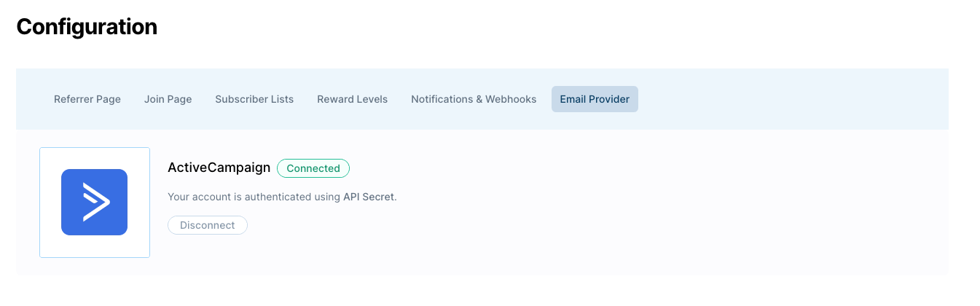Click the green Connected status badge
Viewport: 980px width, 306px height.
pyautogui.click(x=313, y=168)
